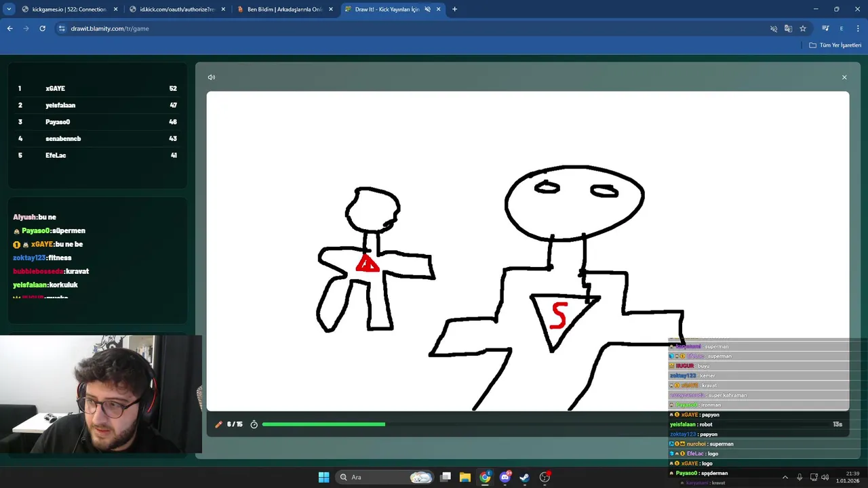Viewport: 868px width, 488px height.
Task: Select xGAYE leaderboard row
Action: click(98, 89)
